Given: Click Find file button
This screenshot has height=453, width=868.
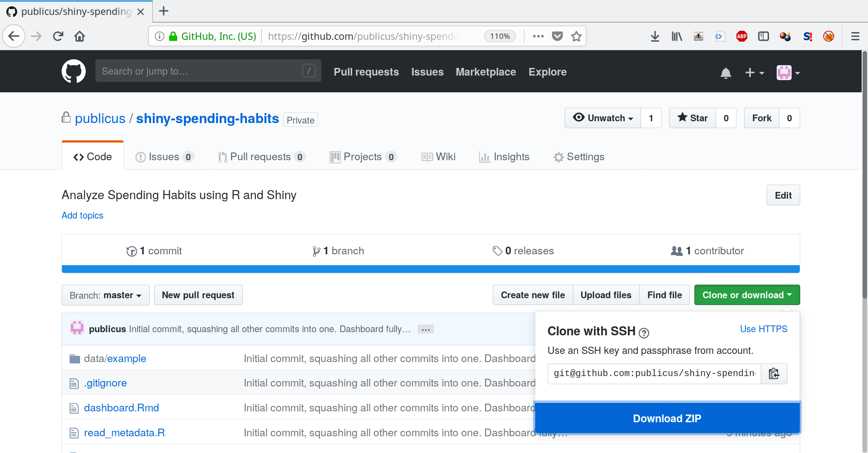Looking at the screenshot, I should (665, 295).
